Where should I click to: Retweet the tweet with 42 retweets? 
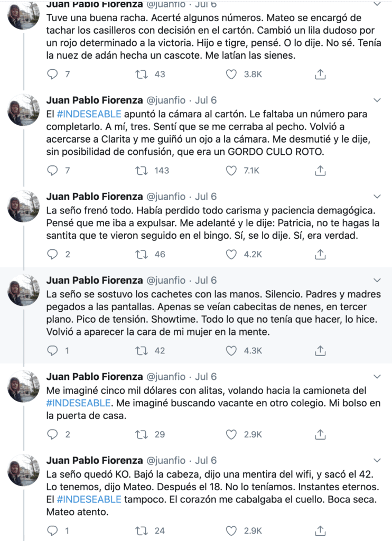(x=142, y=350)
